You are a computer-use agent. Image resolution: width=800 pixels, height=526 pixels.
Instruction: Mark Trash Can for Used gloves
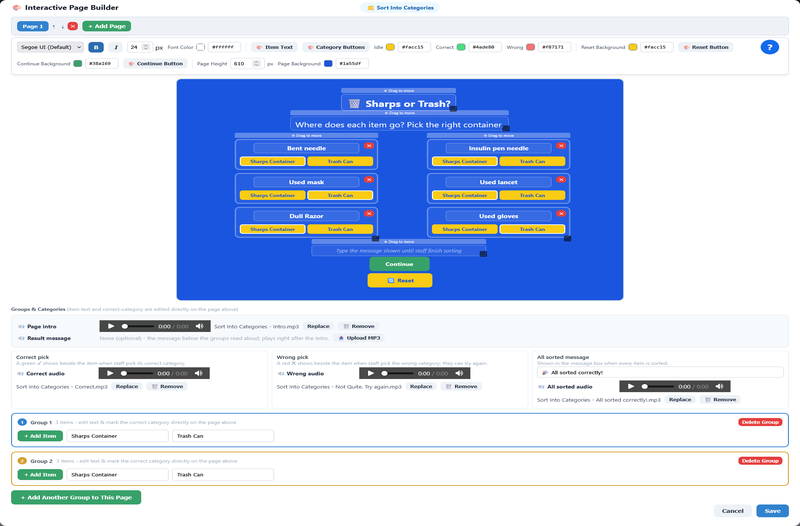tap(532, 229)
